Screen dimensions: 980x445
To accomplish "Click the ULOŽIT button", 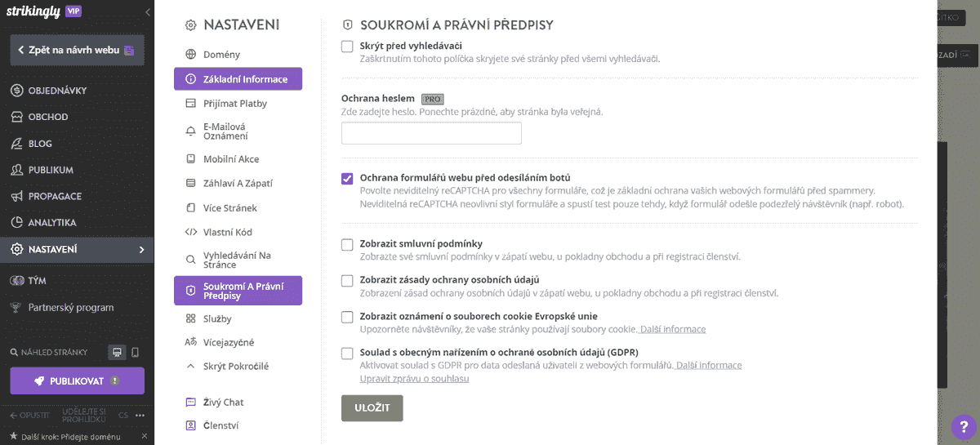I will coord(372,408).
